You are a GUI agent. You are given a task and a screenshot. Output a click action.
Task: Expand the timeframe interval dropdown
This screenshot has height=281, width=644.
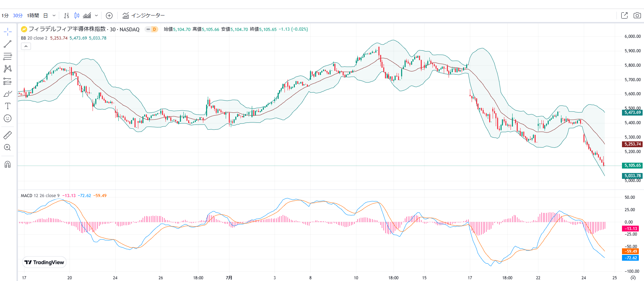coord(54,15)
